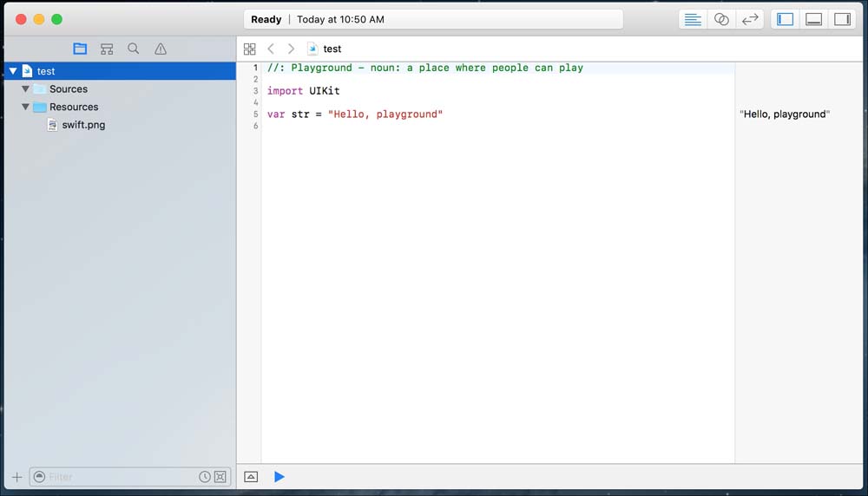The image size is (868, 496).
Task: Toggle the Navigator panel visibility
Action: (x=786, y=19)
